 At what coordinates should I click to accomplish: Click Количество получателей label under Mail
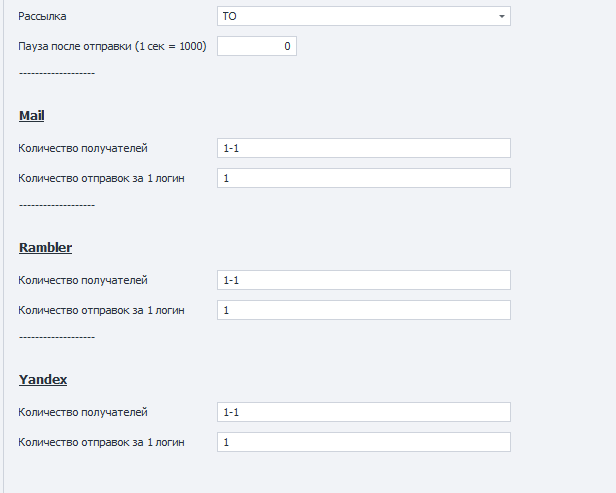pyautogui.click(x=83, y=149)
